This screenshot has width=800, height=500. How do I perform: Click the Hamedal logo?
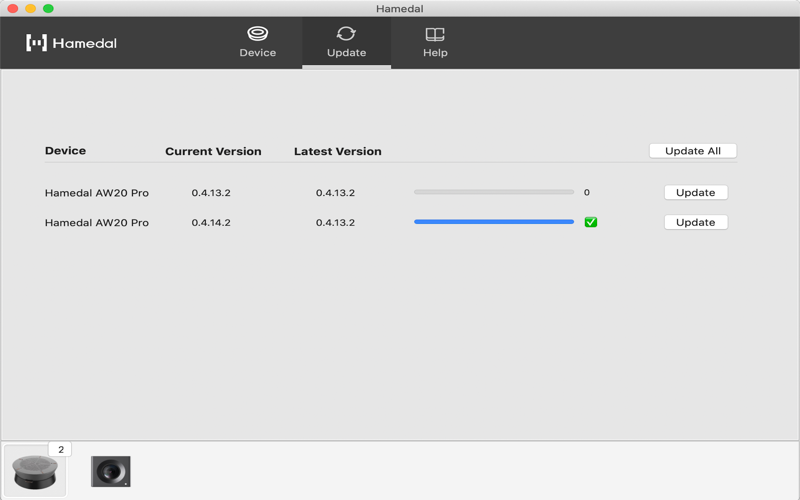[71, 43]
